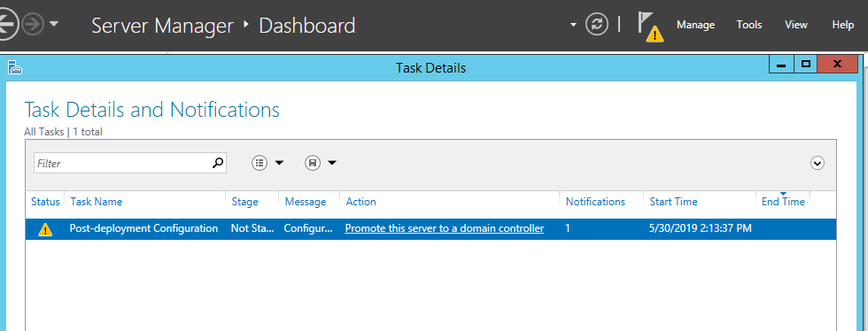The height and width of the screenshot is (331, 868).
Task: Open dropdown arrow next to save icon
Action: point(332,163)
